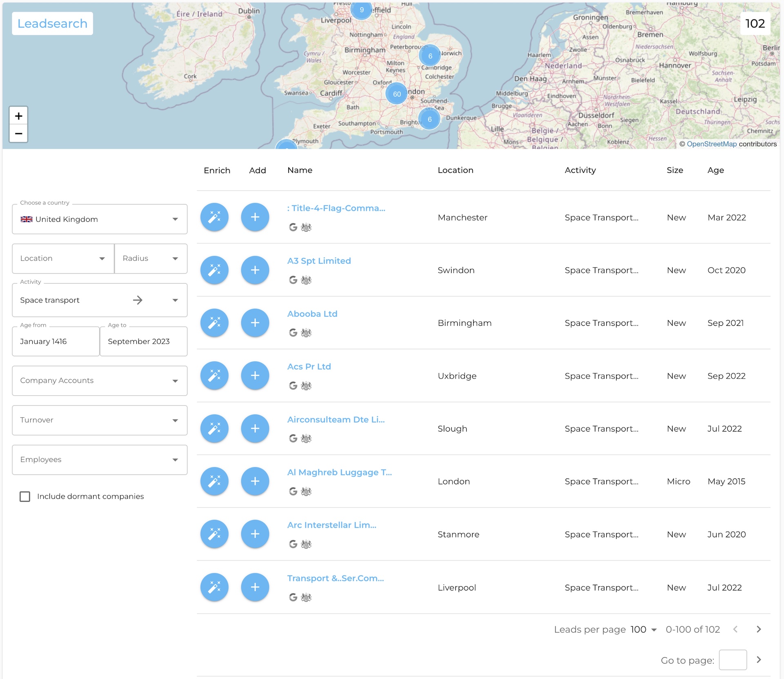Open the Location dropdown
The image size is (784, 679).
[x=63, y=258]
